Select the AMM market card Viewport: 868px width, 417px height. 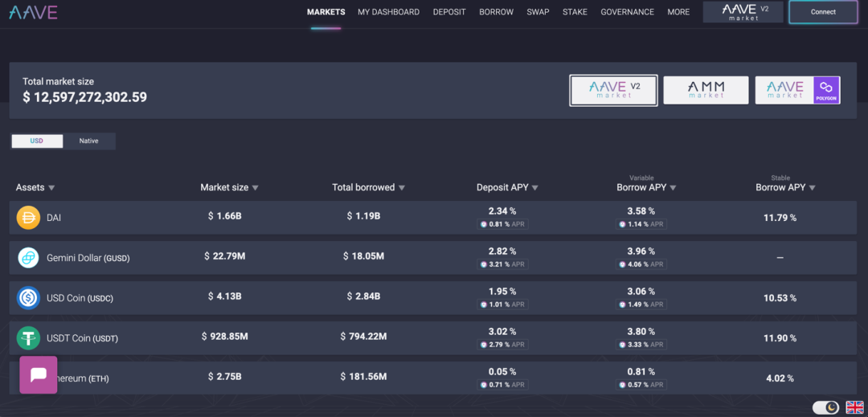tap(706, 90)
